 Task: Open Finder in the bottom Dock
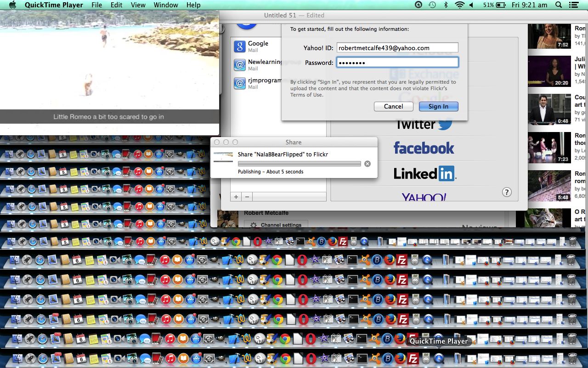click(x=17, y=359)
